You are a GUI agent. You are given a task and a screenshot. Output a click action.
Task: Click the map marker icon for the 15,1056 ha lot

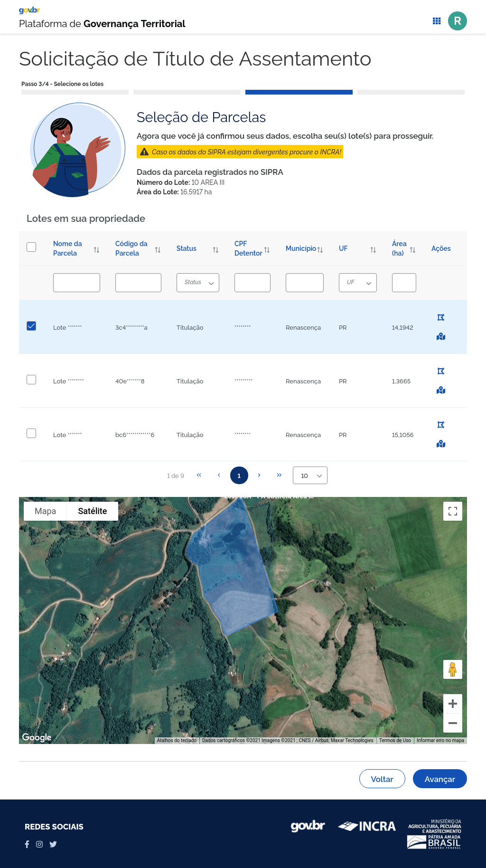(x=441, y=444)
